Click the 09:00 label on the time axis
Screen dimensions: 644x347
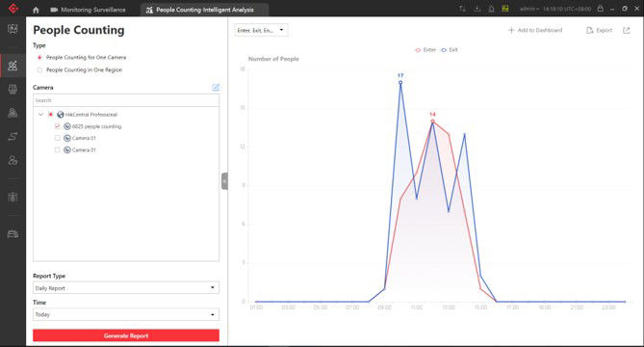point(384,307)
